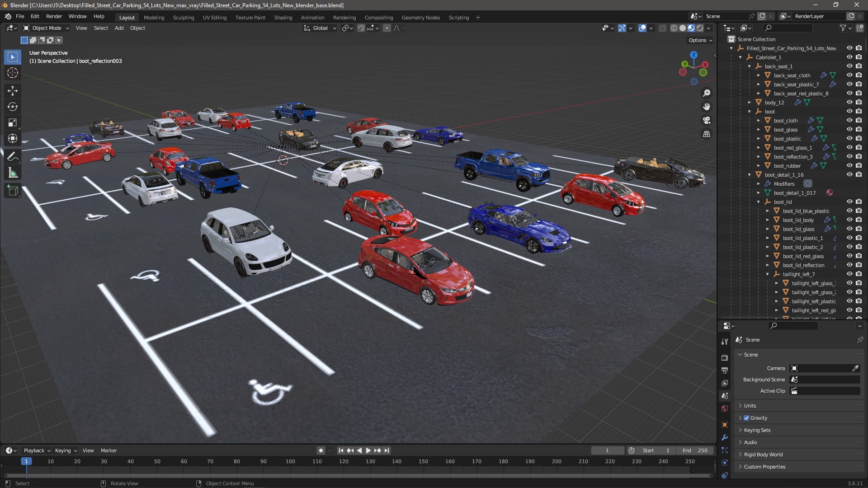868x488 pixels.
Task: Toggle visibility of boot_lid_body
Action: pos(849,220)
